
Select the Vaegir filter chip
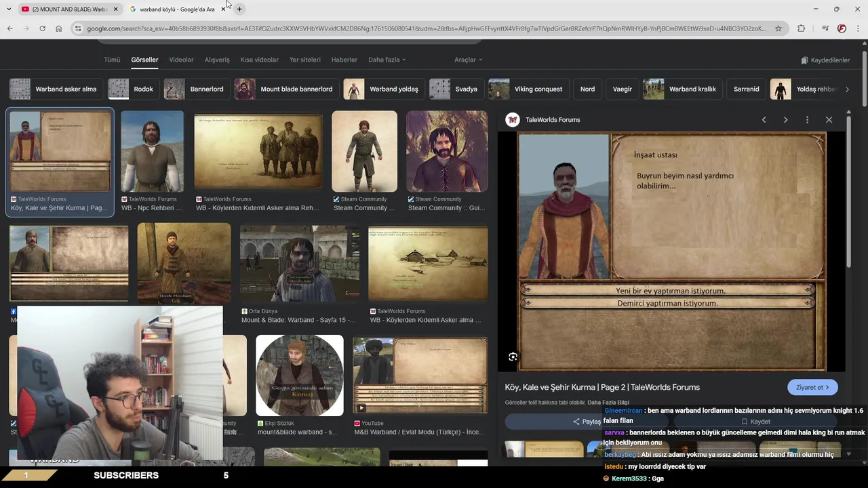(x=622, y=89)
